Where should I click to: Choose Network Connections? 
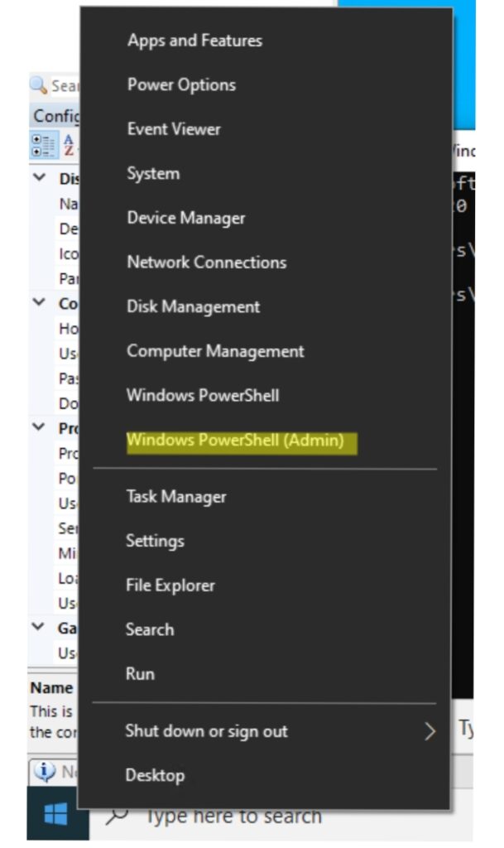pos(206,263)
